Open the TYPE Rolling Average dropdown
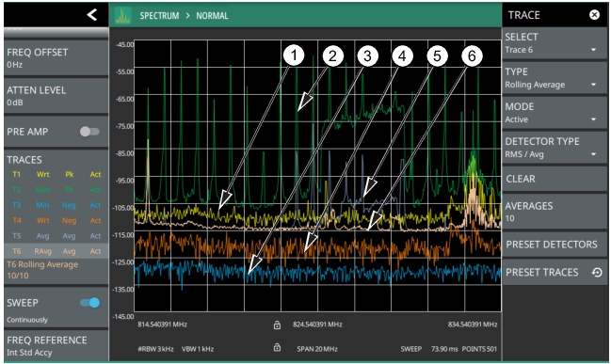The width and height of the screenshot is (611, 364). pyautogui.click(x=555, y=78)
